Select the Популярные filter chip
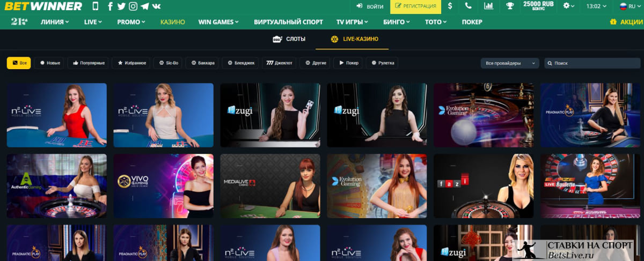644x261 pixels. [88, 63]
